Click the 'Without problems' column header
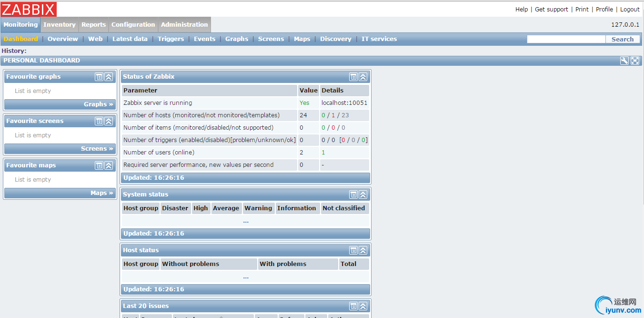This screenshot has width=644, height=318. tap(209, 264)
